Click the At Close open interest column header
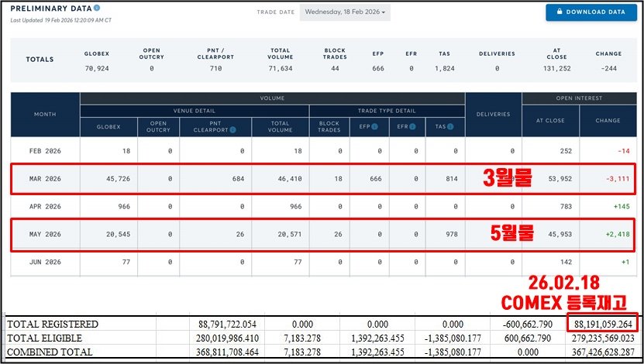 [550, 121]
